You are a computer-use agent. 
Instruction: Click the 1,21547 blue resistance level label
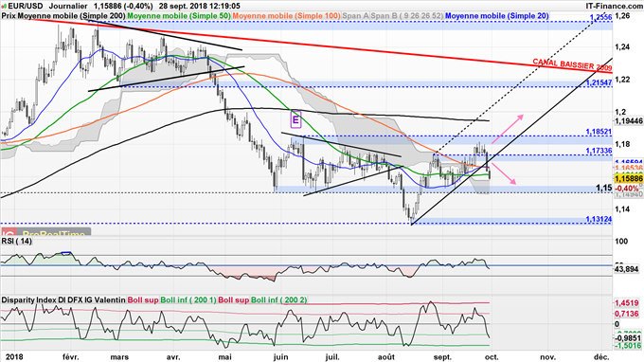click(x=599, y=82)
